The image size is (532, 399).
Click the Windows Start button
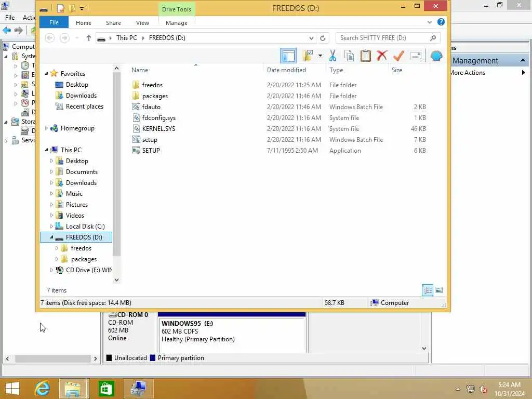point(12,389)
